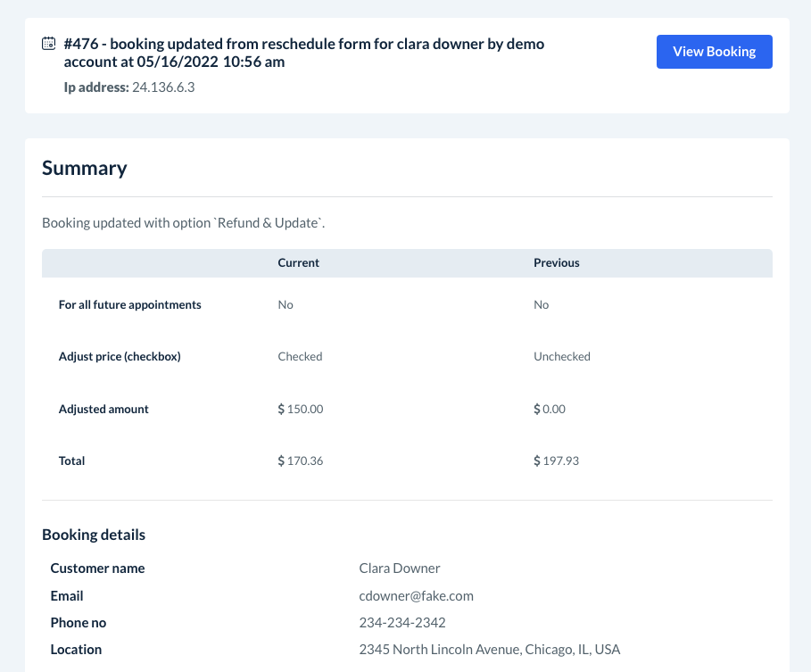811x672 pixels.
Task: Click the phone number 234-234-2342
Action: click(402, 622)
